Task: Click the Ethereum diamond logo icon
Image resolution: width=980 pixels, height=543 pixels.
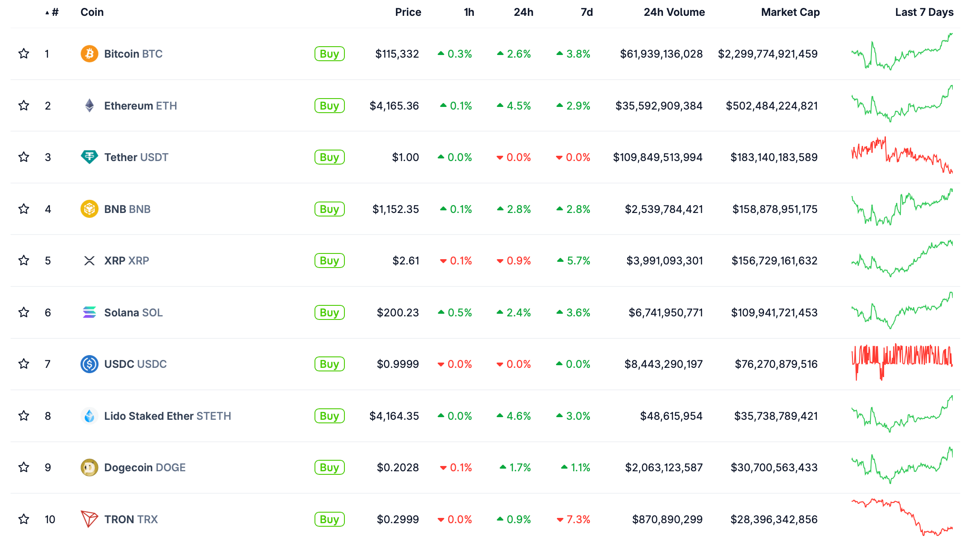Action: click(89, 106)
